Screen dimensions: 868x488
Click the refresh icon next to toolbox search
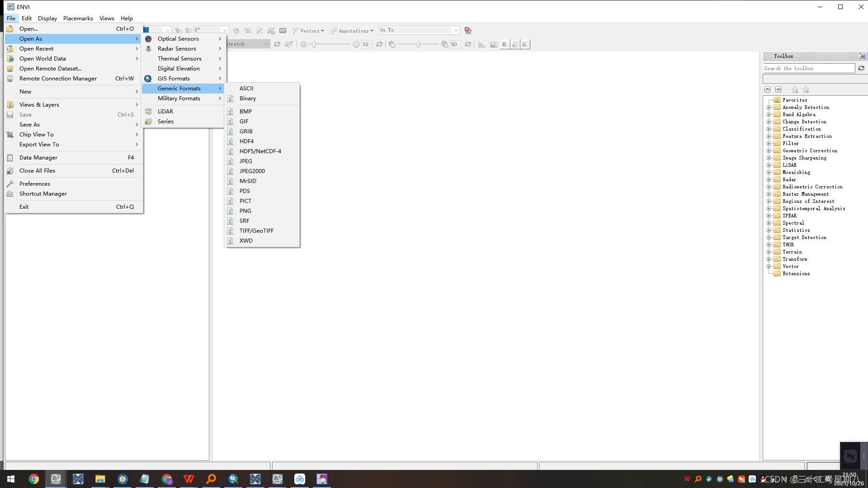[x=861, y=68]
